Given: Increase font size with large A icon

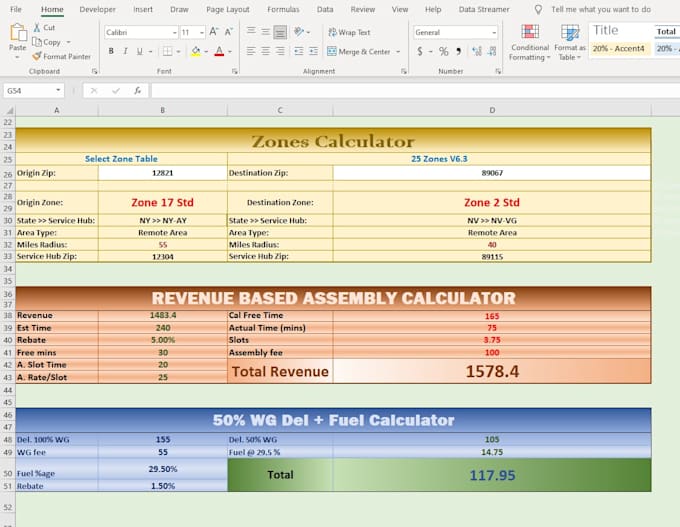Looking at the screenshot, I should tap(213, 32).
